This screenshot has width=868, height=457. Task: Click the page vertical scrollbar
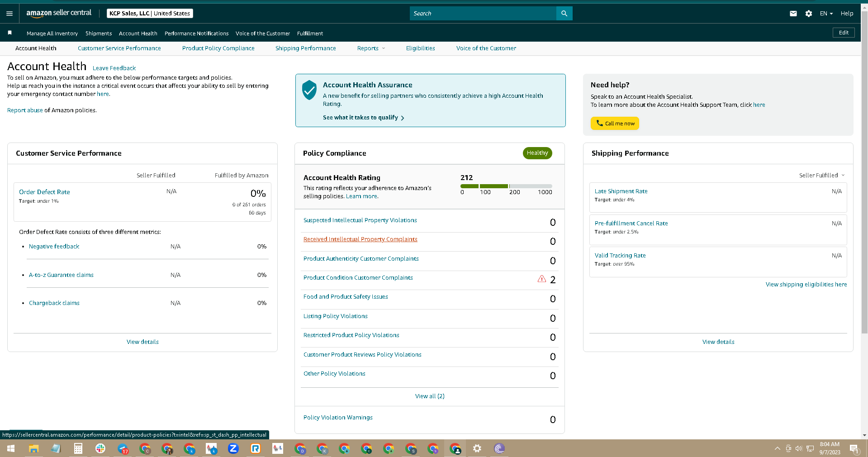pos(864,172)
